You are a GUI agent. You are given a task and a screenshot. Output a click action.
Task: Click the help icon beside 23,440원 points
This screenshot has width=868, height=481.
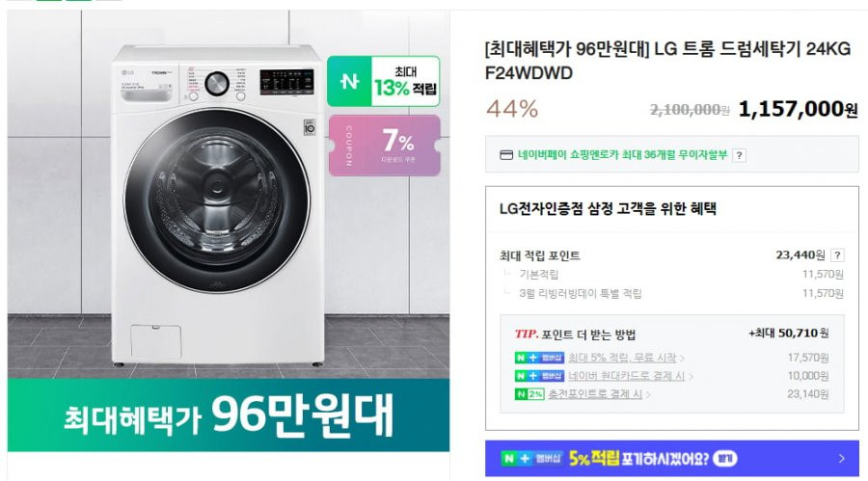pyautogui.click(x=837, y=255)
